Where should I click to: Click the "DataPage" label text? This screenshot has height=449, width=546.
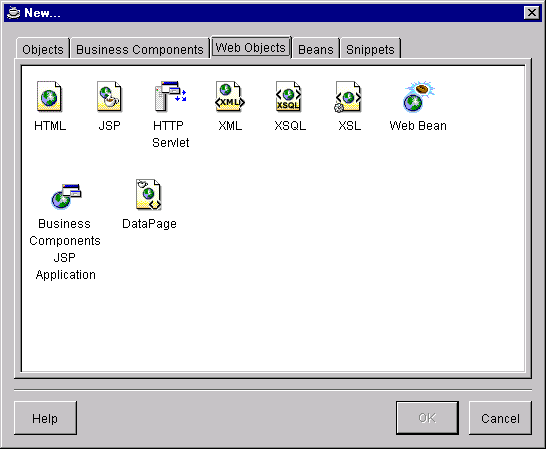[x=149, y=224]
